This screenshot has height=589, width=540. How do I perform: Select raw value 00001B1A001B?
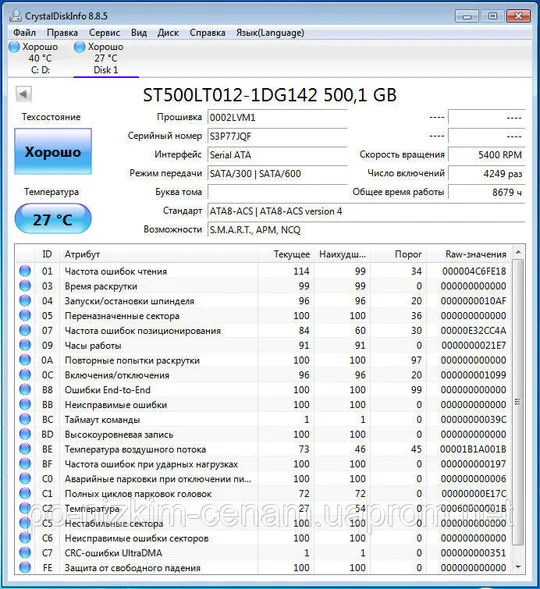[473, 449]
